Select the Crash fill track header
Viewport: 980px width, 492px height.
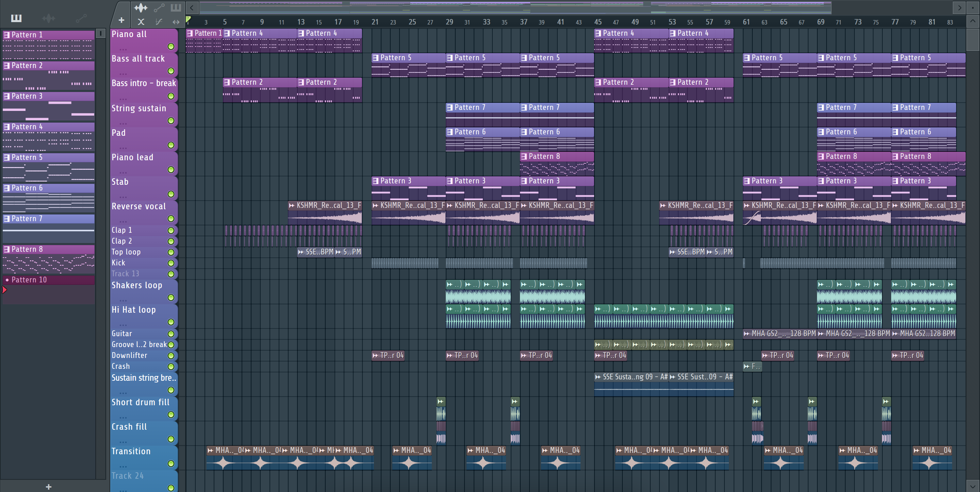[144, 433]
